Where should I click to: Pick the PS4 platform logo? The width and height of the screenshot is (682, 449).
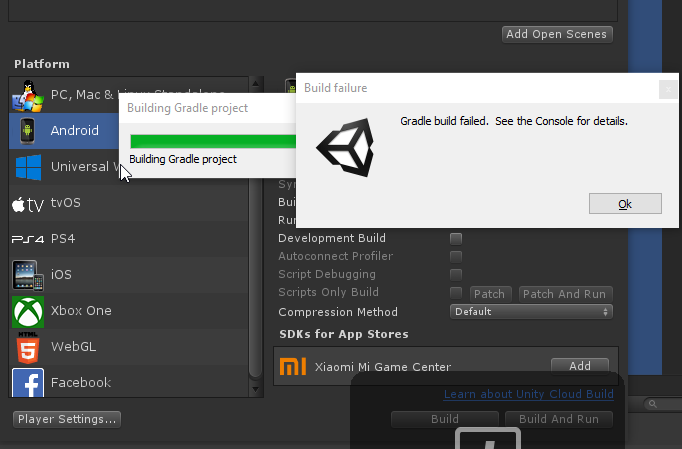(28, 239)
